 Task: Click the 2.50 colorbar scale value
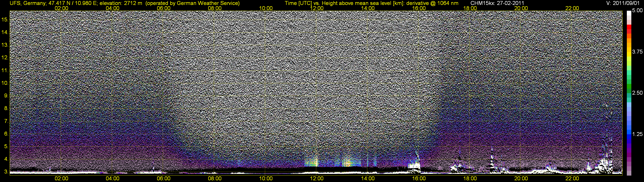click(x=637, y=93)
